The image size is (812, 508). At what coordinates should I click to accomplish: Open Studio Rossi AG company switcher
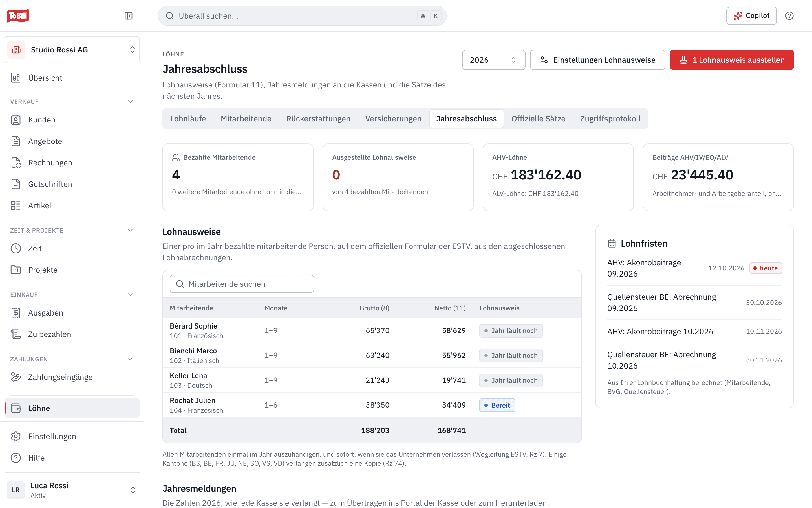[x=72, y=50]
